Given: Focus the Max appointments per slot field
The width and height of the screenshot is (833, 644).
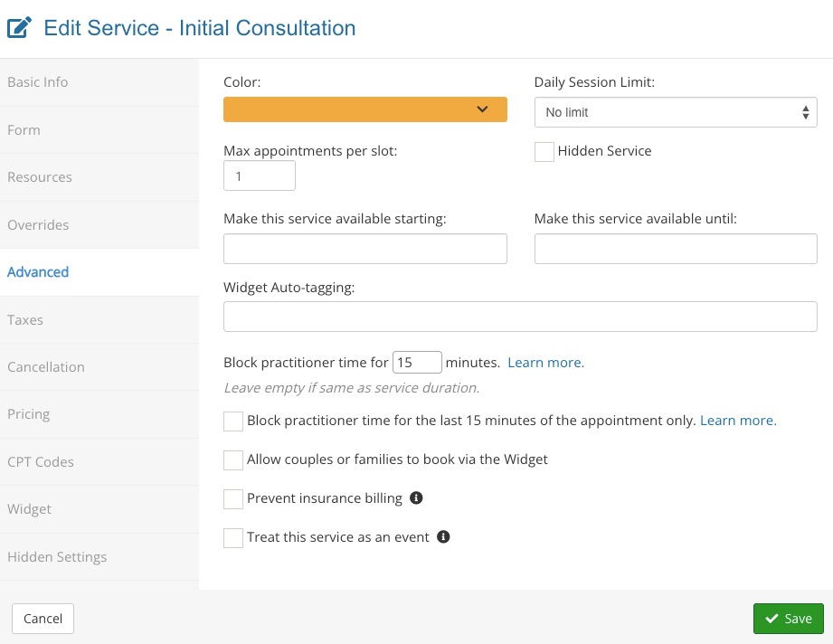Looking at the screenshot, I should [x=260, y=176].
